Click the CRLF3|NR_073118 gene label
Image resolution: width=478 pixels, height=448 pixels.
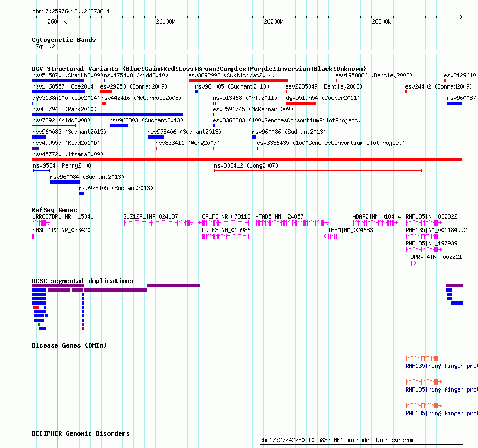226,216
